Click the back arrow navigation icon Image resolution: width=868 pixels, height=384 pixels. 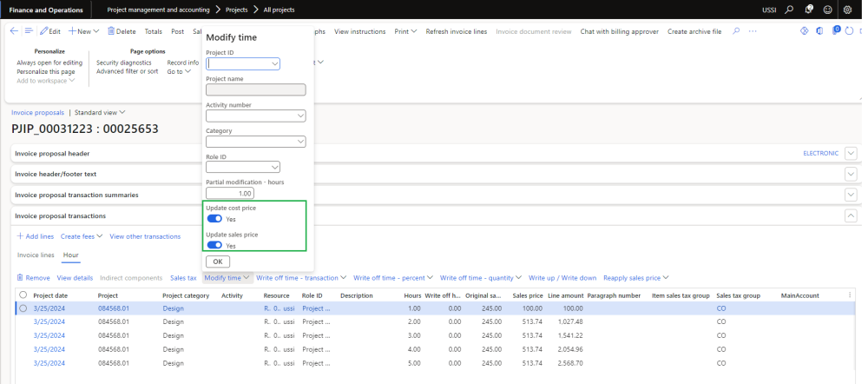click(x=14, y=31)
